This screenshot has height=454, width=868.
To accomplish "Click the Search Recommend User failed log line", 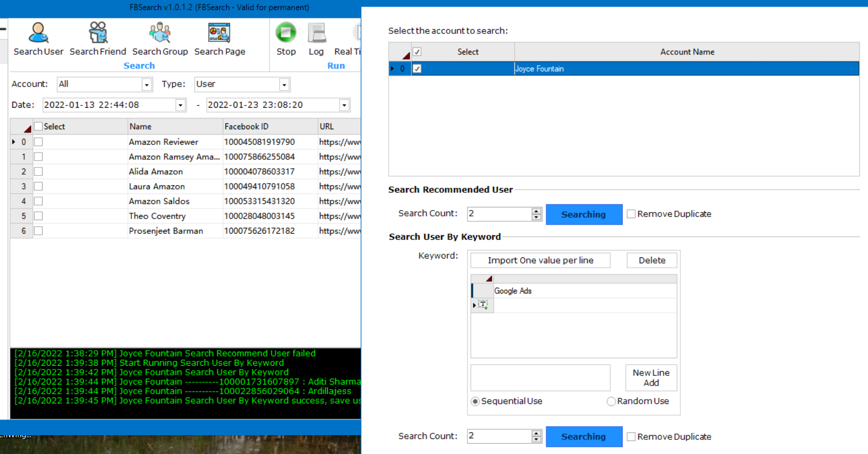I will (165, 354).
